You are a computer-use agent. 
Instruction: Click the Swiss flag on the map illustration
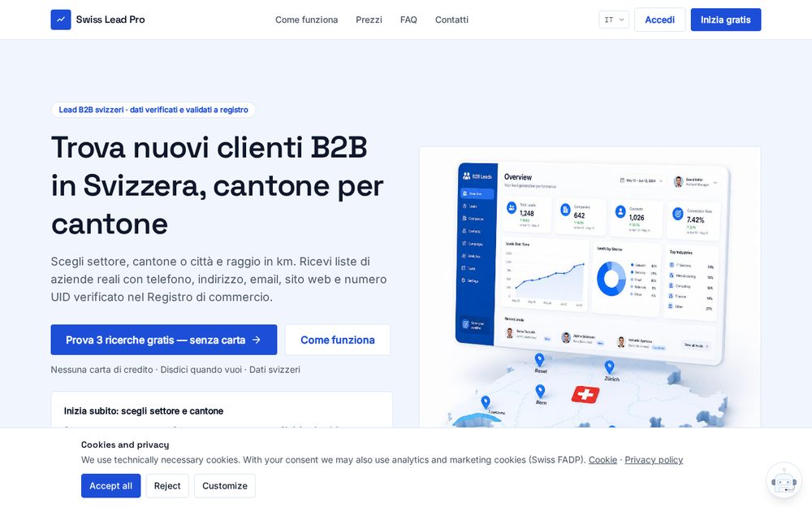click(585, 394)
